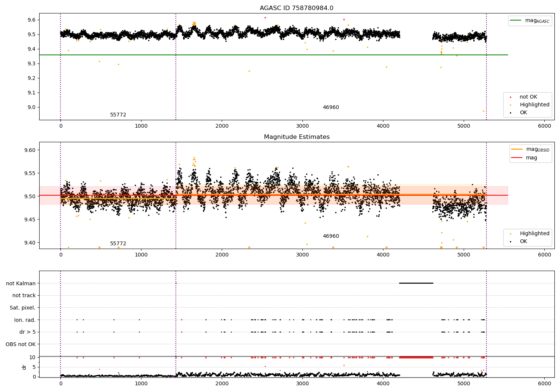Viewport: 560px width, 392px height.
Task: Click the mag OBSID legend entry label
Action: (538, 149)
